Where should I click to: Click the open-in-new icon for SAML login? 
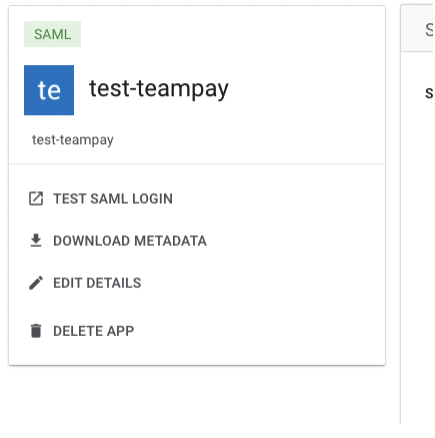click(36, 199)
